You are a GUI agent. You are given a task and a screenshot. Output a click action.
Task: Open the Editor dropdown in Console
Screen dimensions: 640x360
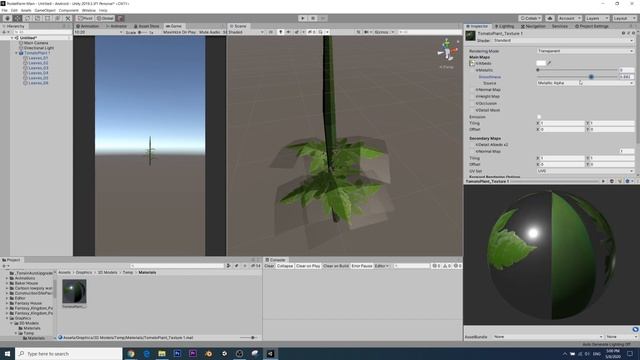(382, 266)
